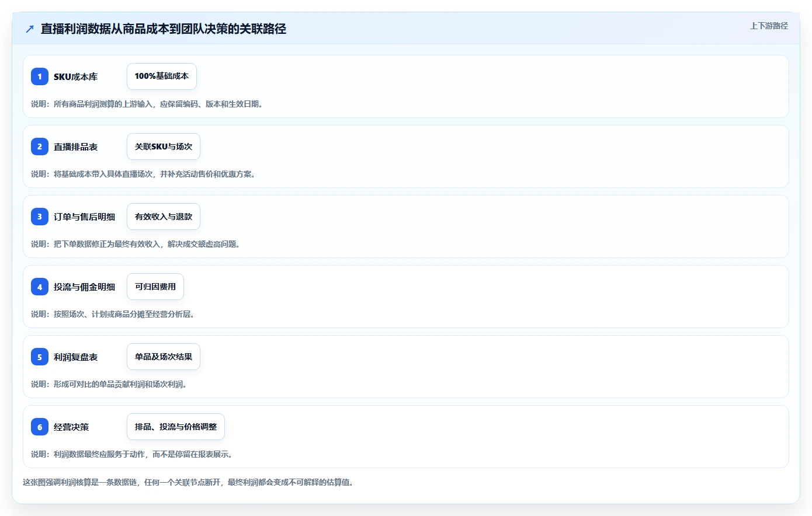
Task: Click the description about 成交额虚高问题
Action: (136, 244)
